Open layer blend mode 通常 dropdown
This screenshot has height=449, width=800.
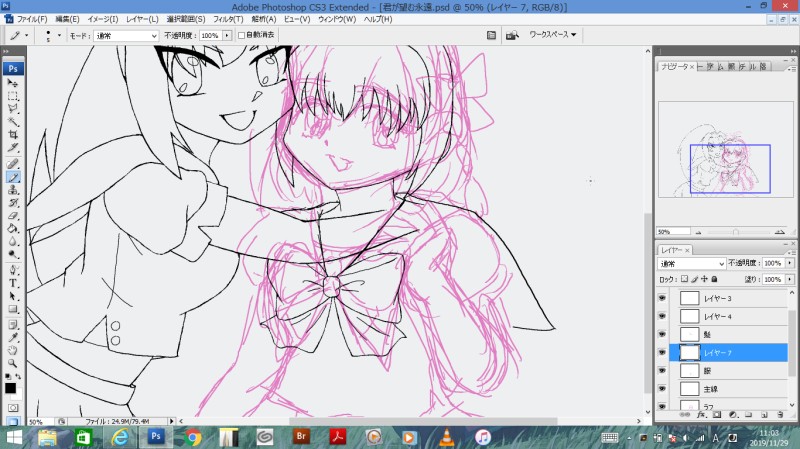tap(691, 263)
